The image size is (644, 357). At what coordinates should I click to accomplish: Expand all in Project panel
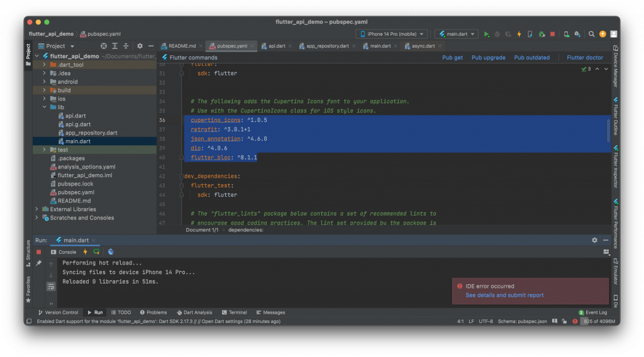[115, 46]
